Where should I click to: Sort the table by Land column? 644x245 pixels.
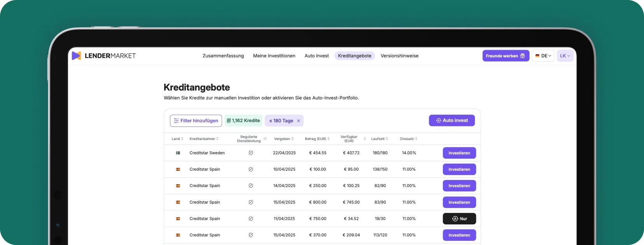click(x=177, y=139)
